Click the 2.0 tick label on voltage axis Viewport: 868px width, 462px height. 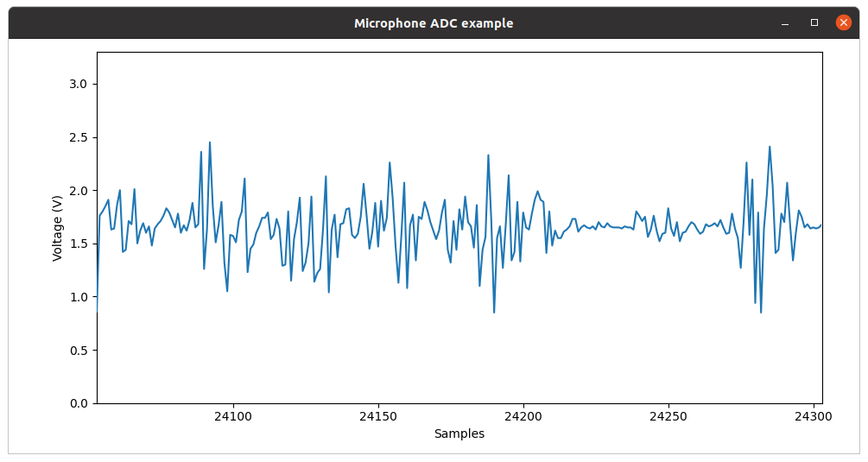77,190
